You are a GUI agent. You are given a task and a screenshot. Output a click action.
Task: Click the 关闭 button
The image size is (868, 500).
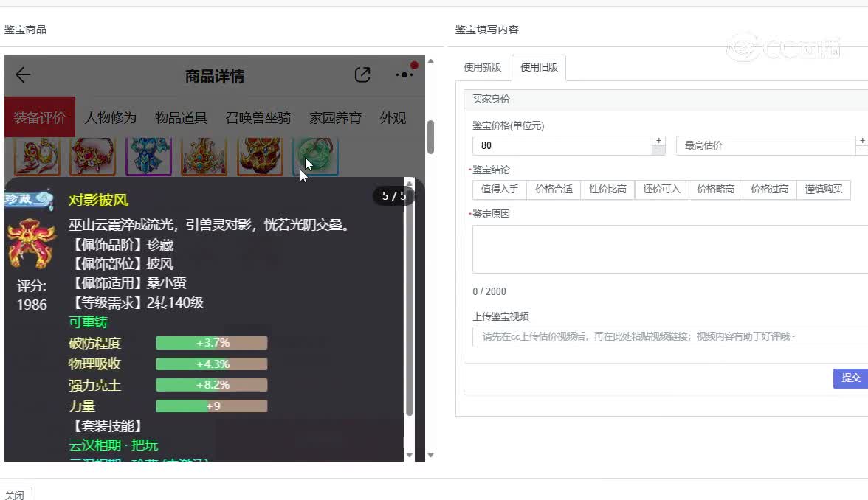tap(15, 494)
